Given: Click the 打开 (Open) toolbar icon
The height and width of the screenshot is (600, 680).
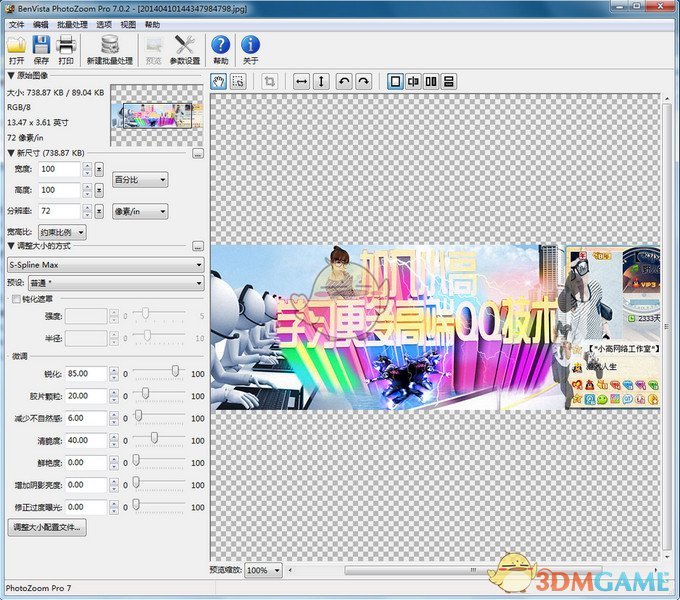Looking at the screenshot, I should point(16,49).
